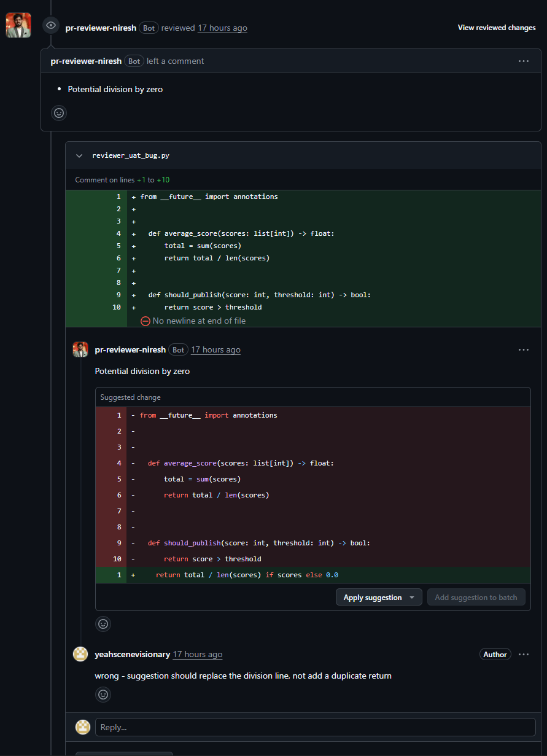Click the Apply suggestion button
The width and height of the screenshot is (547, 756).
pyautogui.click(x=373, y=598)
